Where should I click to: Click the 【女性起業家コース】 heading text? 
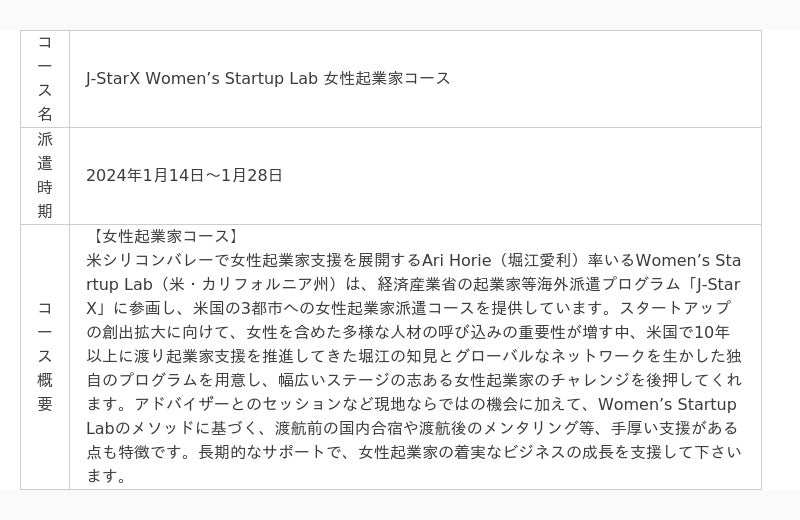pyautogui.click(x=163, y=237)
